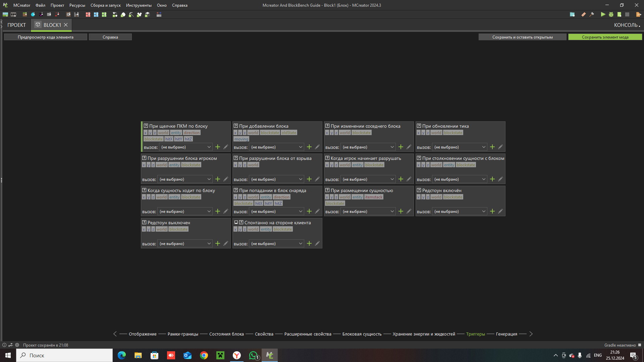This screenshot has height=362, width=644.
Task: Open procedure dropdown for 'Редстоун выключен'
Action: pyautogui.click(x=185, y=243)
